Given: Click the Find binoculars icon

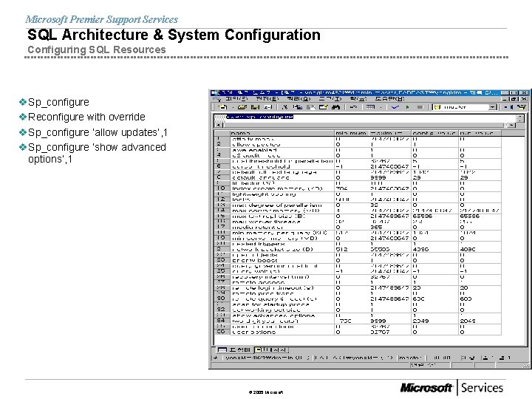Looking at the screenshot, I should click(336, 107).
